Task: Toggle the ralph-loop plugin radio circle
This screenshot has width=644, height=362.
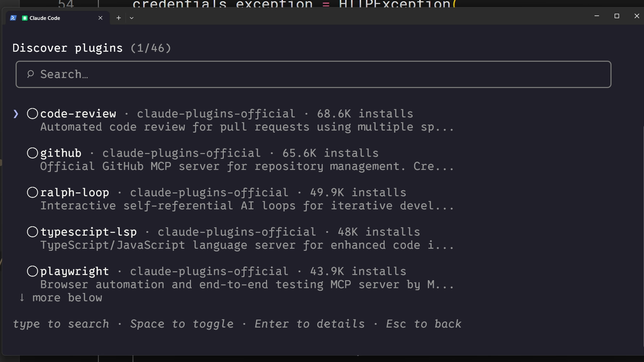Action: [33, 192]
